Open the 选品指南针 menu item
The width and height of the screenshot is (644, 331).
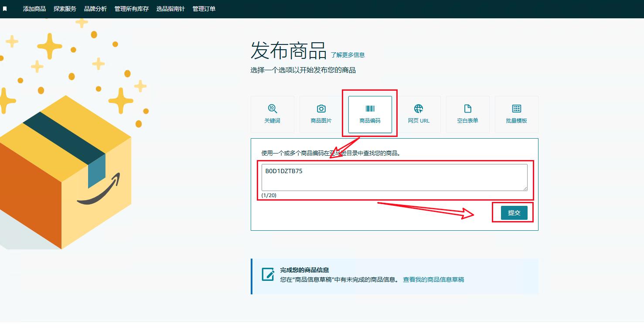click(170, 9)
